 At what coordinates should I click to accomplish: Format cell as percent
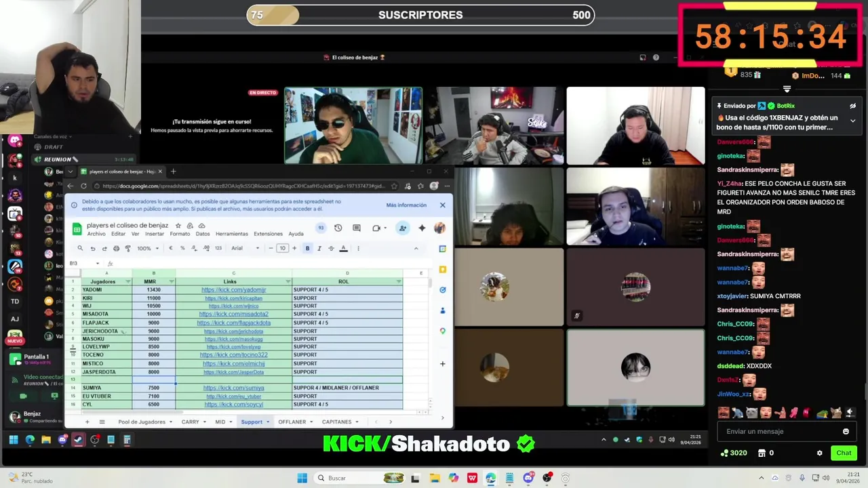182,248
